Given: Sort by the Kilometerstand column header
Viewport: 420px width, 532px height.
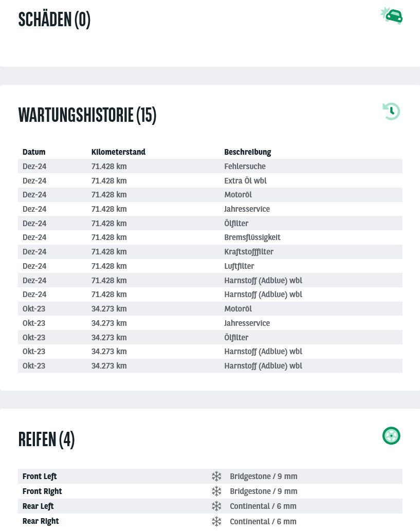Looking at the screenshot, I should tap(118, 152).
